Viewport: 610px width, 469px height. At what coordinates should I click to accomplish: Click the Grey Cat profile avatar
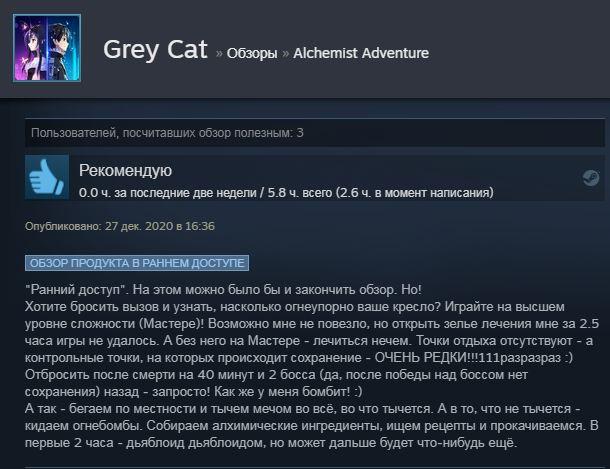pos(47,48)
